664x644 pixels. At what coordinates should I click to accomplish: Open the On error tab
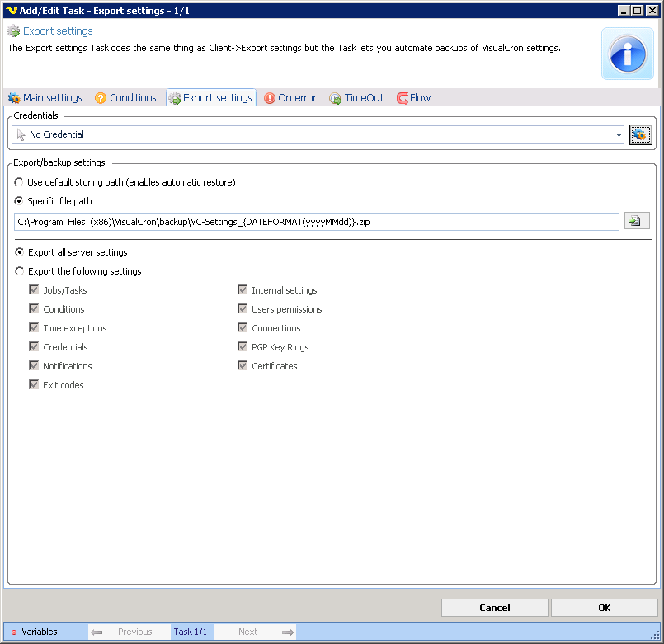tap(290, 98)
